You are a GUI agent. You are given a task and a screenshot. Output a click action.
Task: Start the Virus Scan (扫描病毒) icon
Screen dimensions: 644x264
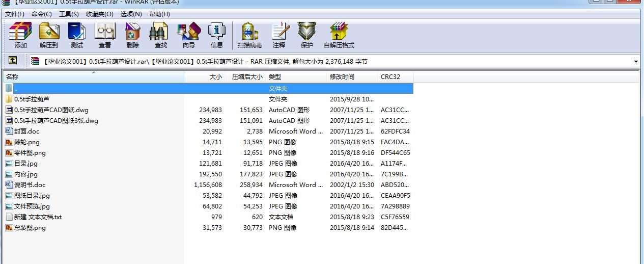pos(249,32)
